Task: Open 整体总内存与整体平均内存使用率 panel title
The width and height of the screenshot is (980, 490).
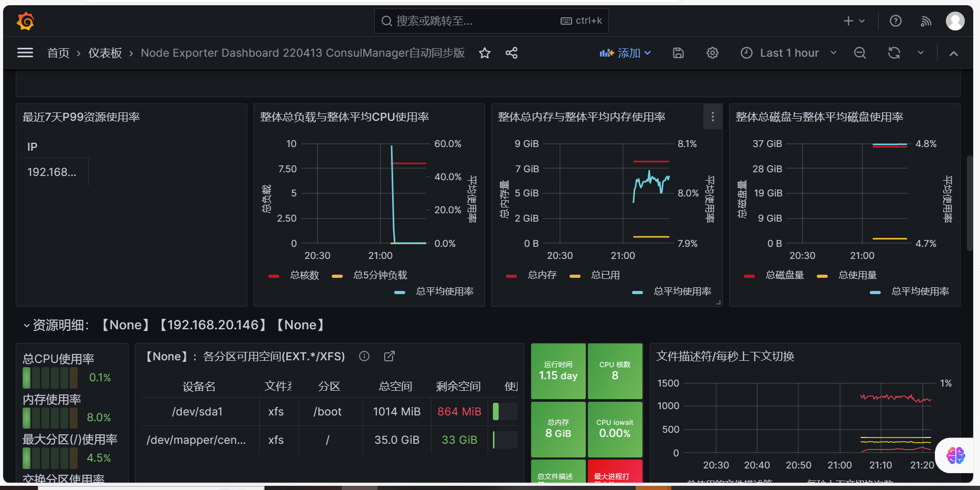Action: tap(582, 117)
